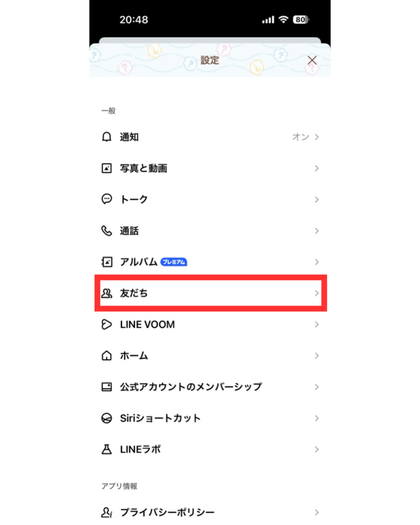Open the プライバシーポリシー link
This screenshot has height=525, width=420.
click(x=210, y=512)
